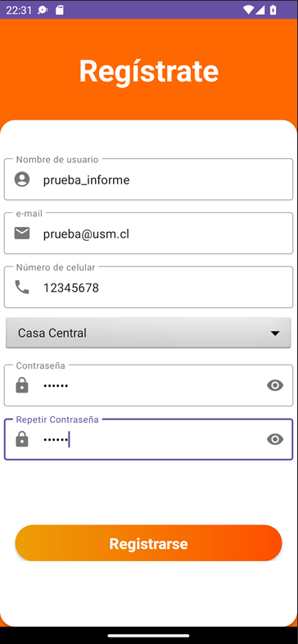Click inside the Repetir Contraseña field

(148, 439)
